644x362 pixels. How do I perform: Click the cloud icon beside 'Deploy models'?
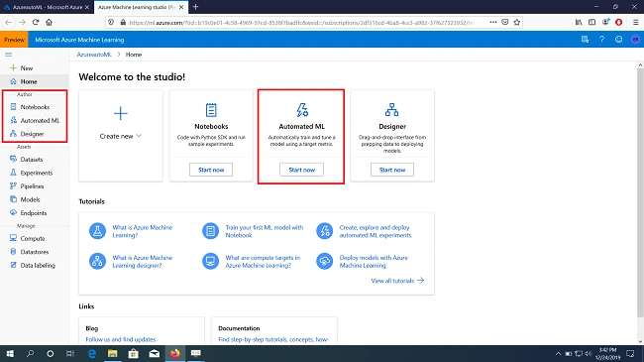pos(324,261)
